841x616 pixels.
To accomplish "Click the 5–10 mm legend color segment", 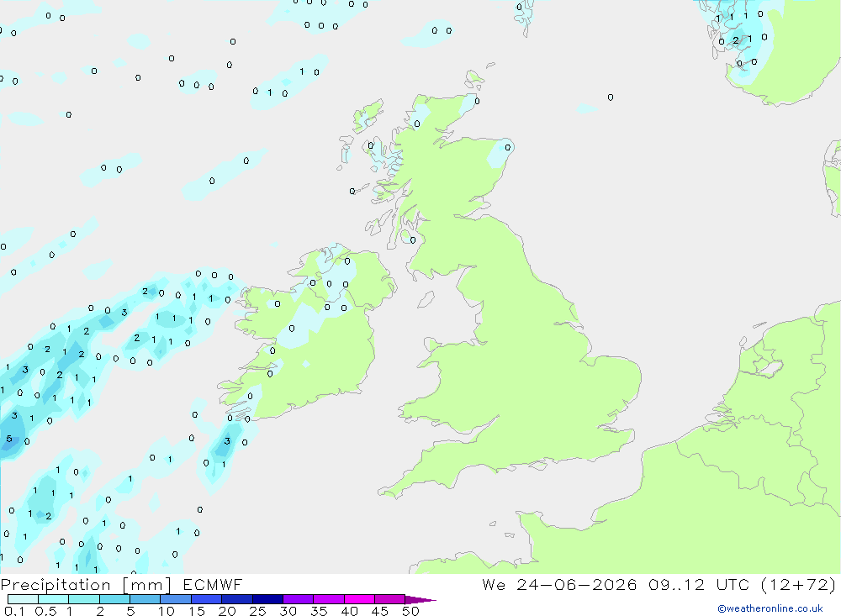I will click(145, 599).
